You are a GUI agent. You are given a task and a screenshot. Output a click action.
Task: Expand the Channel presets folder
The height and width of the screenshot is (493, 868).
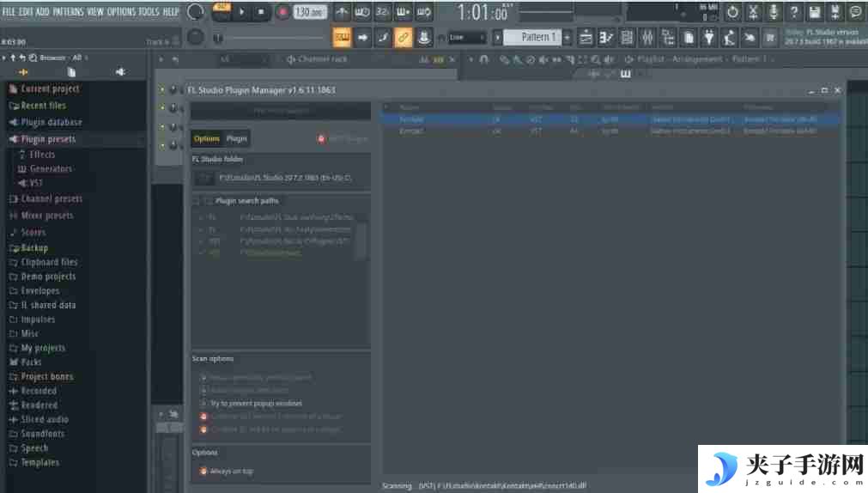point(52,199)
